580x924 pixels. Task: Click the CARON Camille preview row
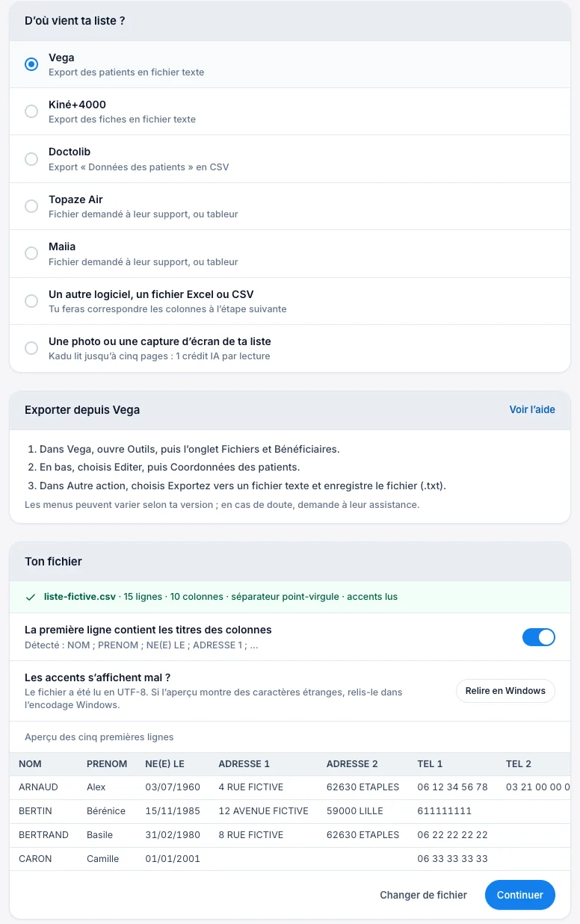pos(290,859)
